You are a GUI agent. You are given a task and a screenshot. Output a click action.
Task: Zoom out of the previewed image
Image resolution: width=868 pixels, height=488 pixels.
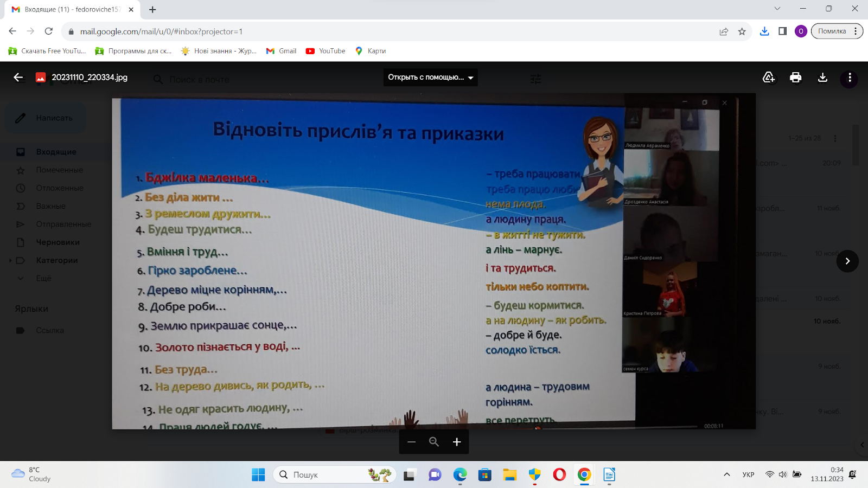(411, 442)
